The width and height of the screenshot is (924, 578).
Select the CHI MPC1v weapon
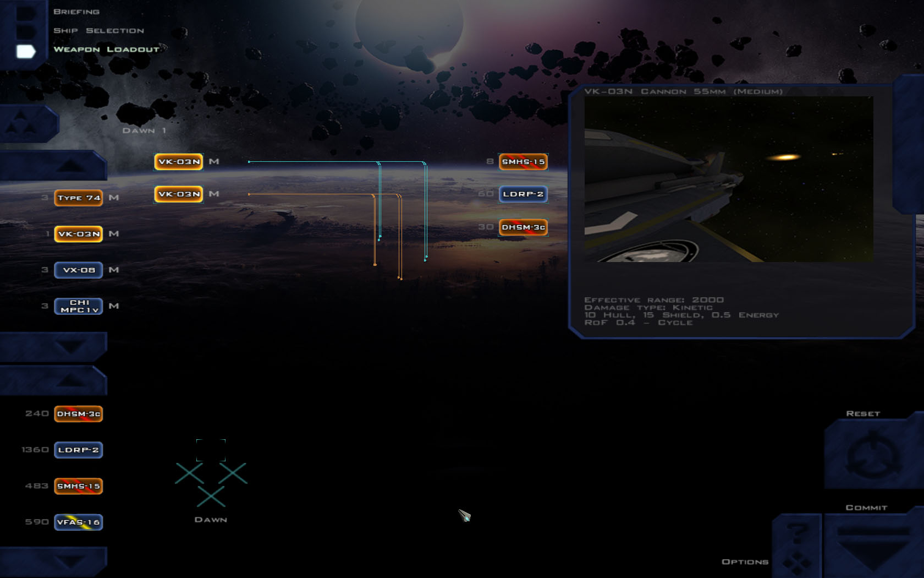[x=79, y=306]
